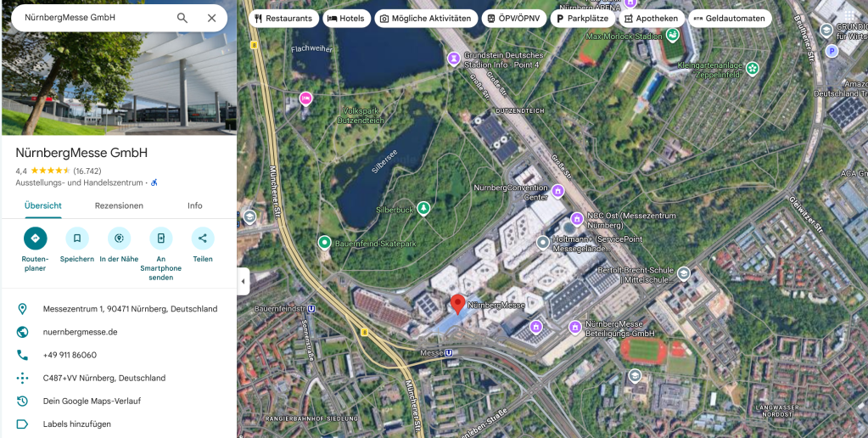Open the Info tab

[195, 205]
